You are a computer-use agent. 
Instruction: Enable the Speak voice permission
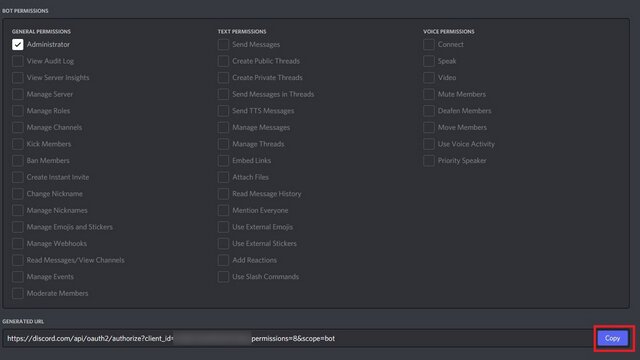tap(429, 61)
